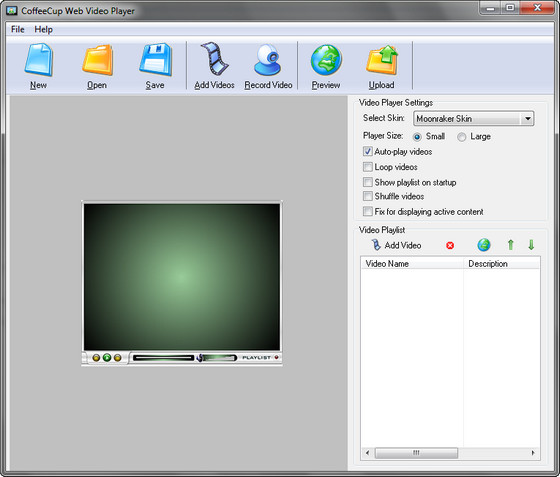Move video up with green arrow

click(511, 245)
